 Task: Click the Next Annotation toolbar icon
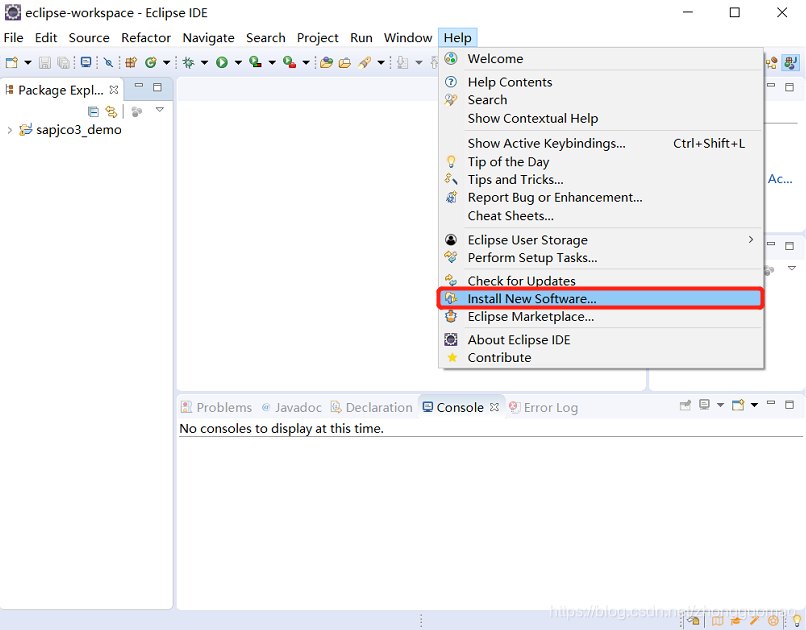[402, 63]
